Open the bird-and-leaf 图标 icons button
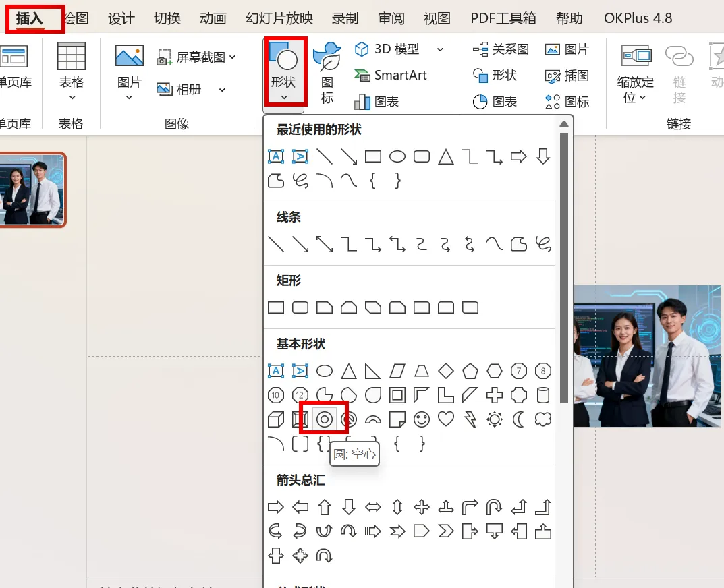 [x=327, y=73]
